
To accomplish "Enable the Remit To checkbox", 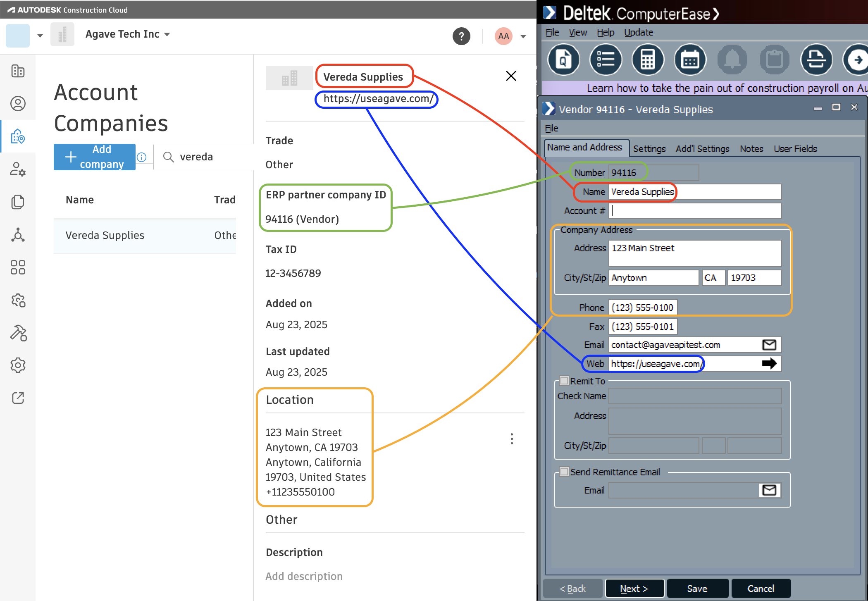I will [x=564, y=381].
